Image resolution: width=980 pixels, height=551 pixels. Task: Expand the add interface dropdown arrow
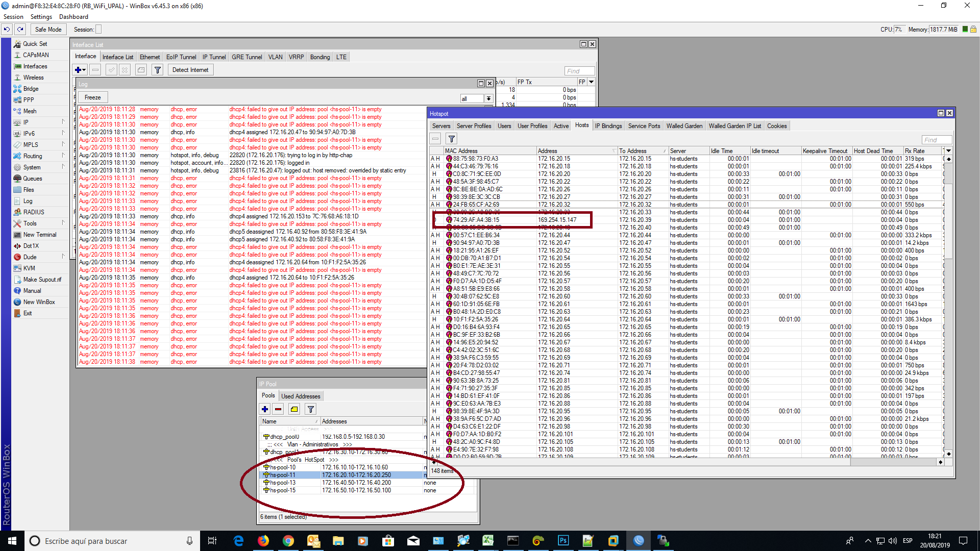coord(84,70)
